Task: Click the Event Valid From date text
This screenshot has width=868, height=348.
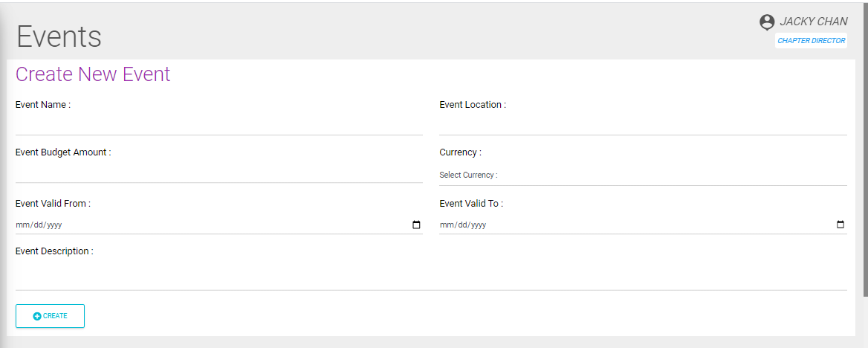Action: click(x=45, y=225)
